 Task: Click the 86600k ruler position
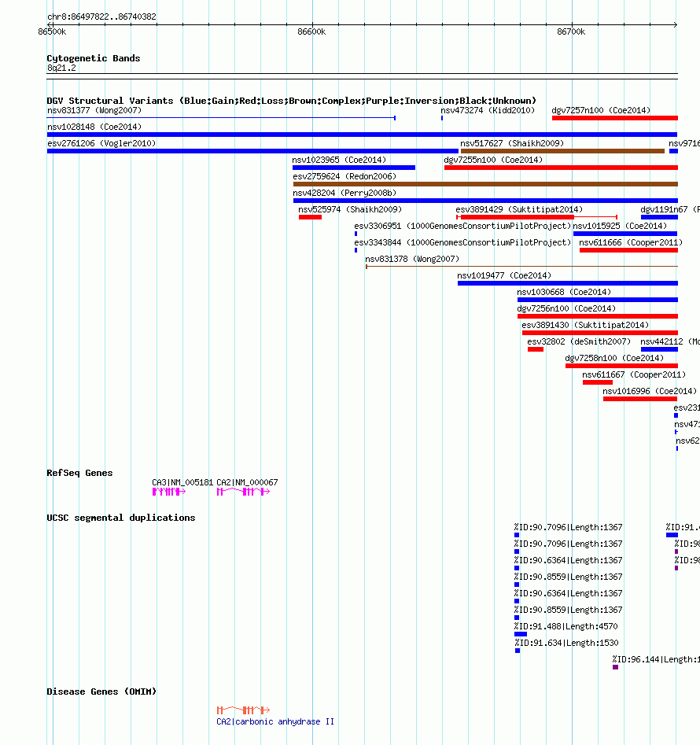[311, 31]
